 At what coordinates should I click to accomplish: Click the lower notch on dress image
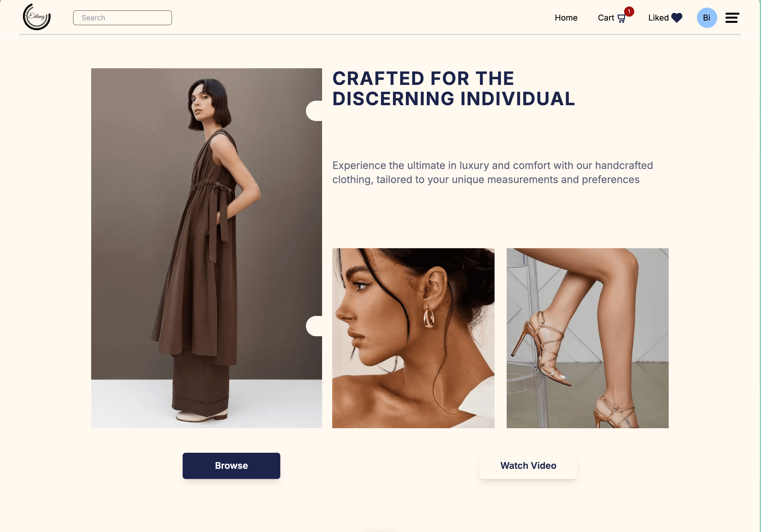click(314, 326)
